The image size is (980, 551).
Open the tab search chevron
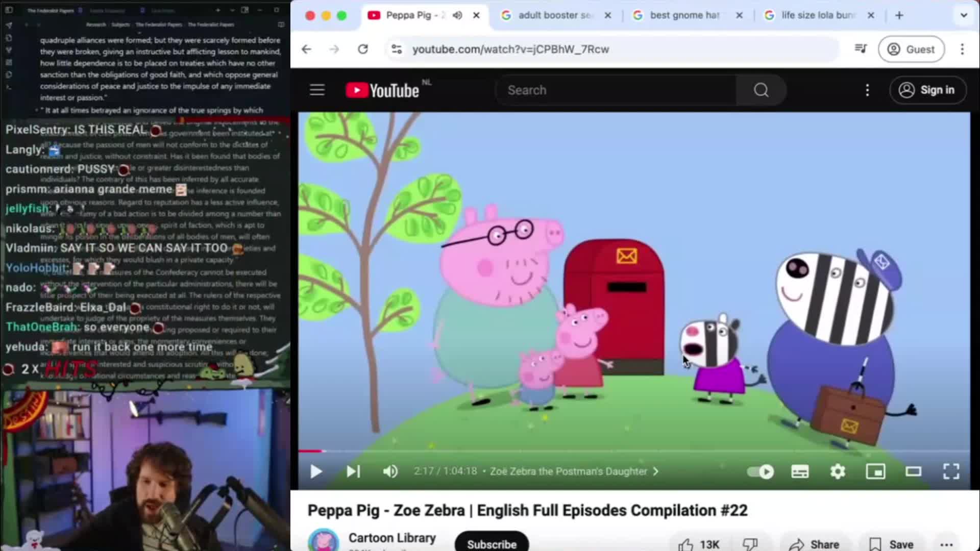pos(965,15)
